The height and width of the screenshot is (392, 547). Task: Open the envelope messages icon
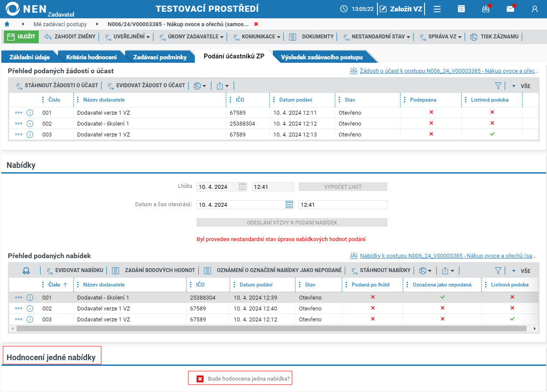tap(510, 9)
